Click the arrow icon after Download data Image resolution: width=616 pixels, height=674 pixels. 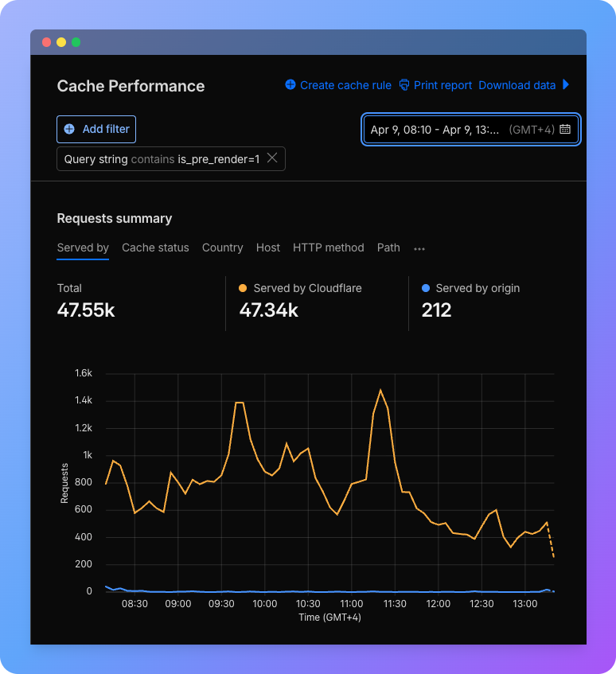coord(566,84)
